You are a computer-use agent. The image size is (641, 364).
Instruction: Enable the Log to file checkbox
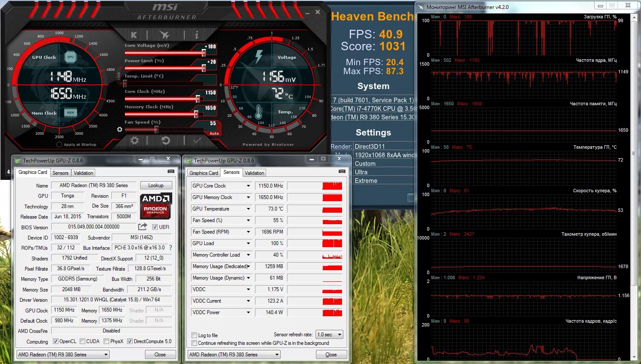pyautogui.click(x=194, y=335)
